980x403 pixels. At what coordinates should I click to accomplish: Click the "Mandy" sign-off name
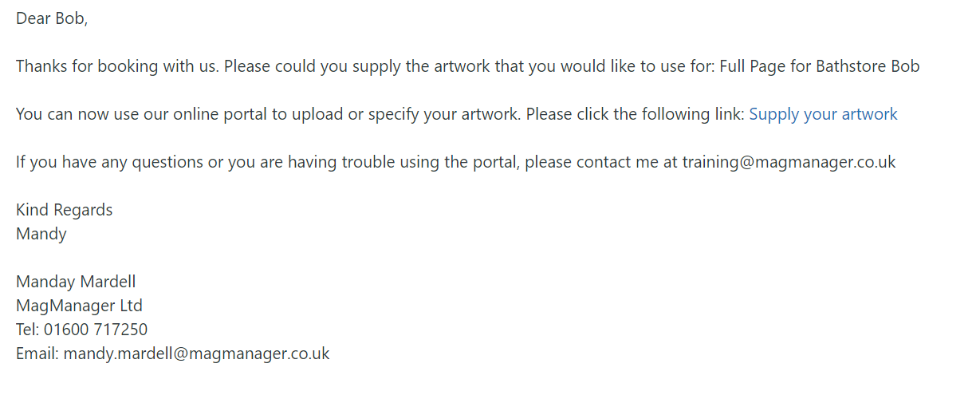point(41,234)
